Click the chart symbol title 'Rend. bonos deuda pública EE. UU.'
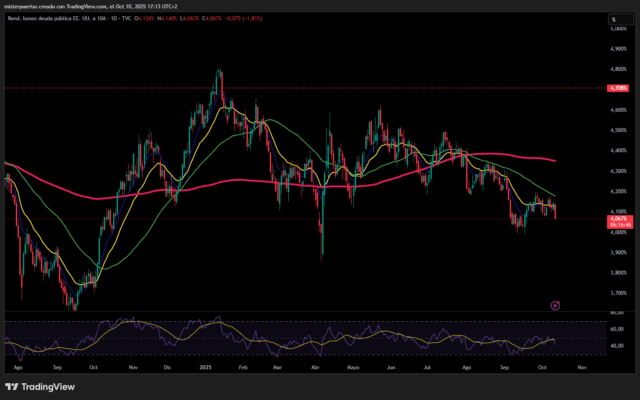Screen dimensions: 640x400 (47, 17)
